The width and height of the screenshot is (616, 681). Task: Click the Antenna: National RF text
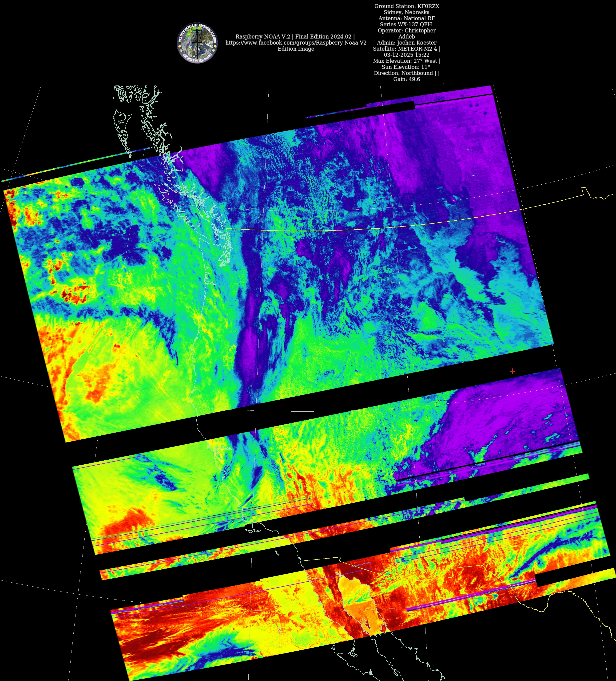[x=406, y=18]
